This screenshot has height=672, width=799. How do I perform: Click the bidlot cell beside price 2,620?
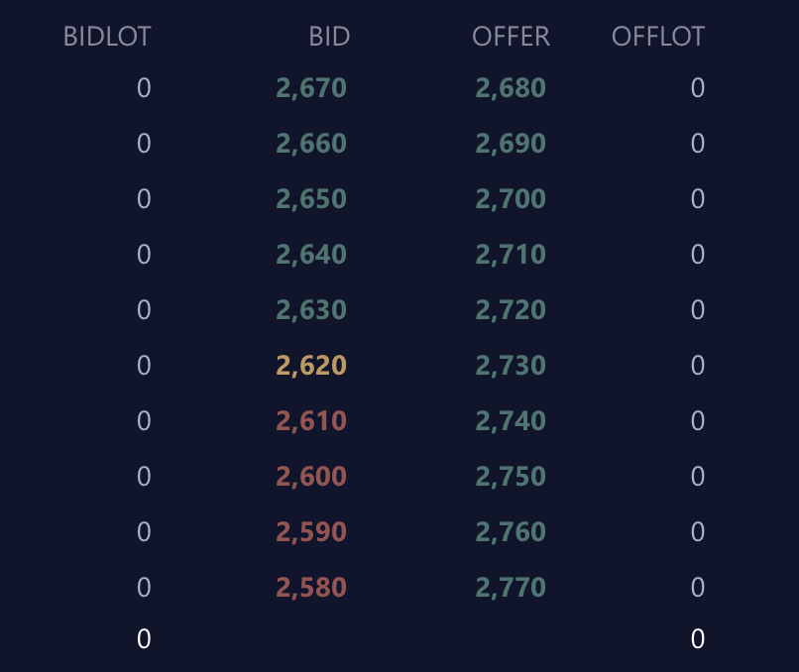(x=144, y=365)
